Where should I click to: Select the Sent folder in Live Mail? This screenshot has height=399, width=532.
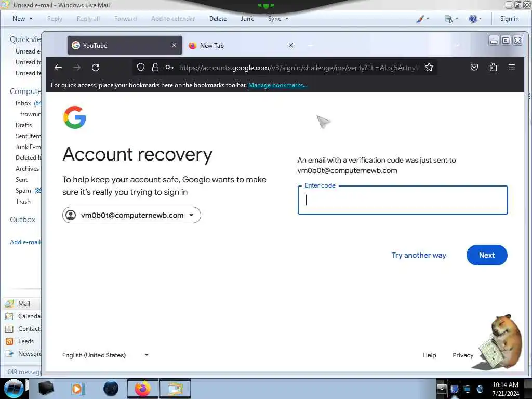(21, 179)
